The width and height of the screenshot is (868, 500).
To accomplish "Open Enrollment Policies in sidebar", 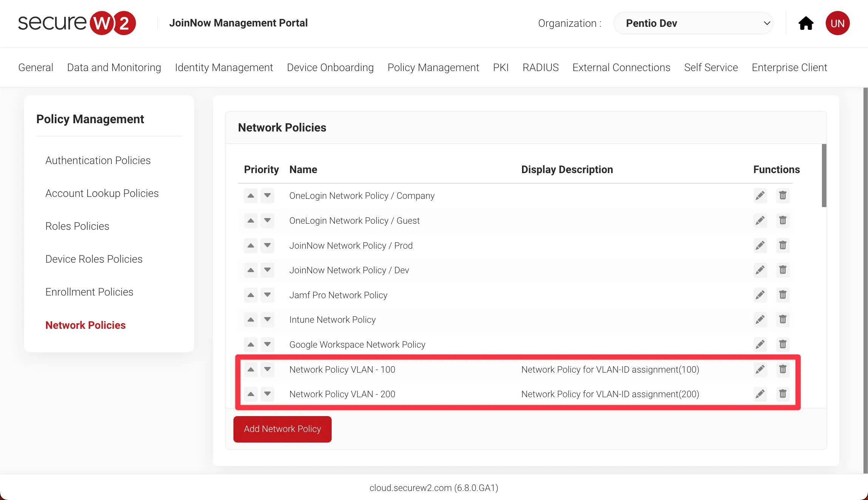I will pyautogui.click(x=89, y=292).
